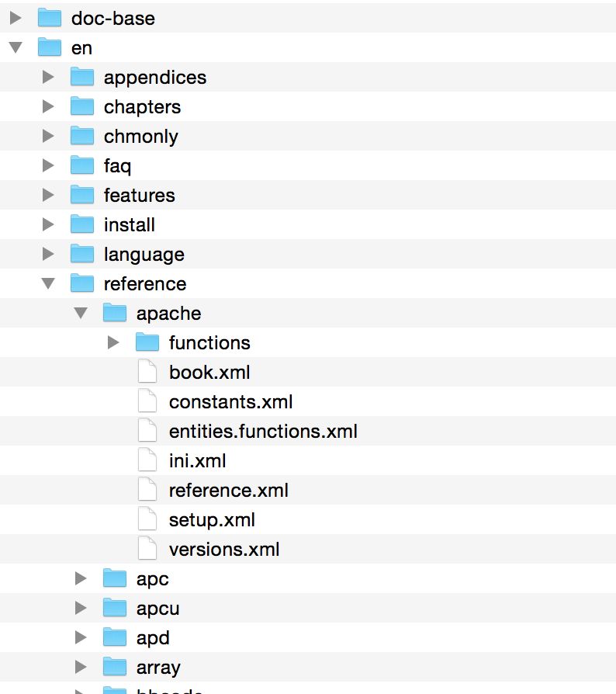The height and width of the screenshot is (694, 616).
Task: Select the faq folder name
Action: point(118,166)
